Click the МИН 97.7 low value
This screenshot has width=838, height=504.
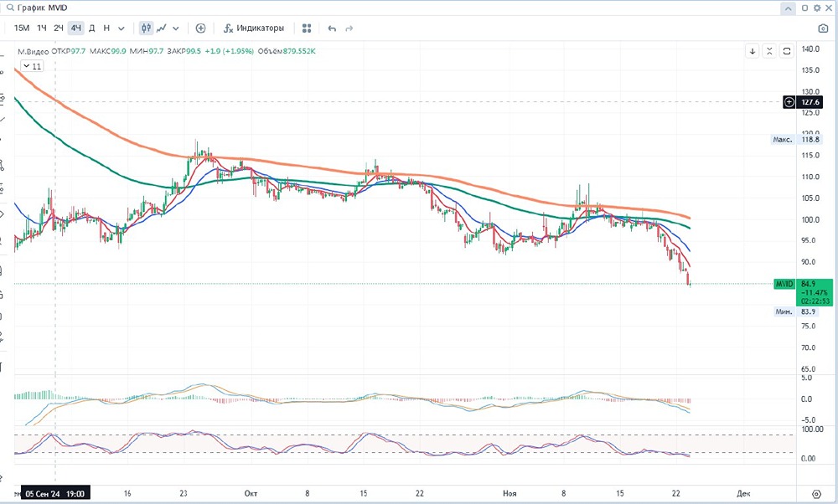[147, 51]
